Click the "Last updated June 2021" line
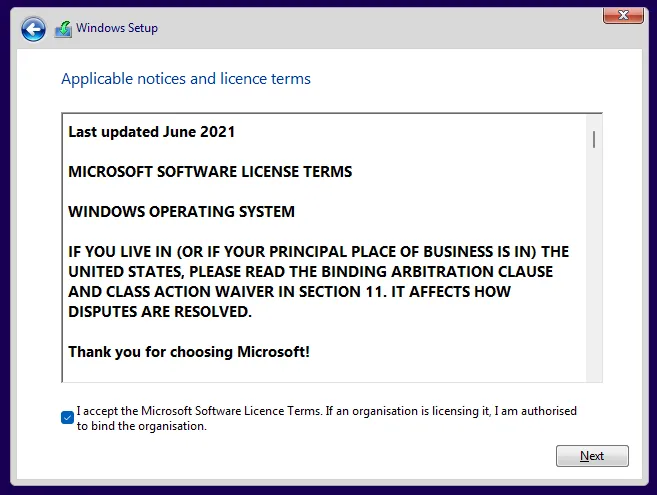 click(x=152, y=132)
